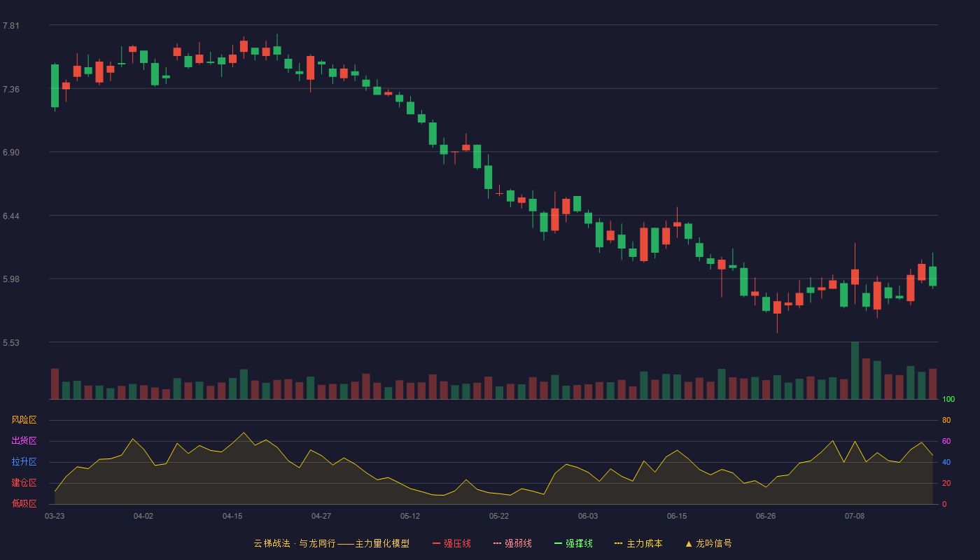This screenshot has width=980, height=560.
Task: Click the 06-26 date label
Action: pyautogui.click(x=766, y=516)
